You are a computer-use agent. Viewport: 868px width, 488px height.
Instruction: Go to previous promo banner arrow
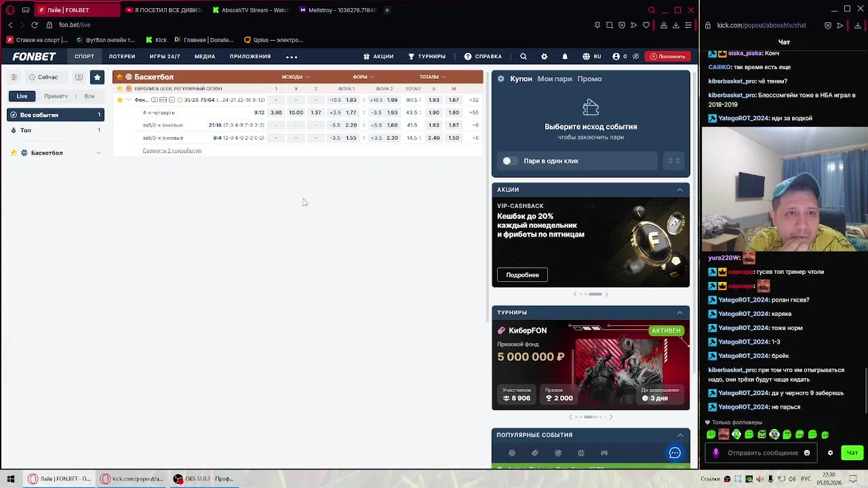pos(575,294)
